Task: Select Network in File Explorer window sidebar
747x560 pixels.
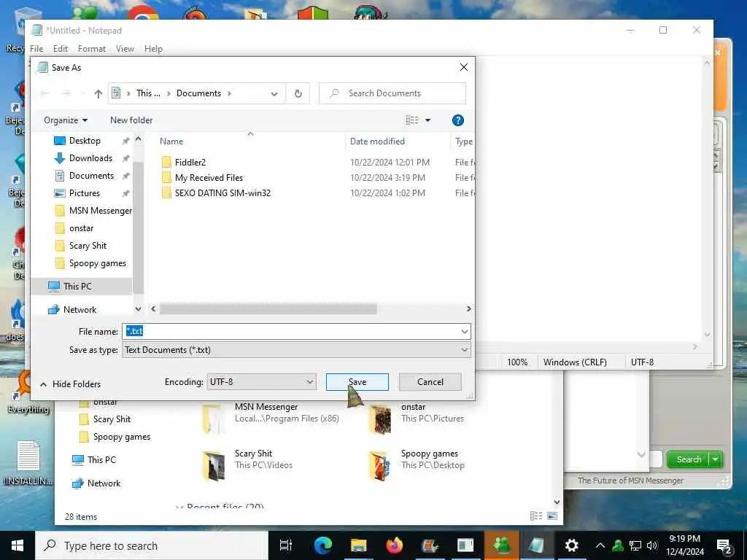Action: click(97, 483)
